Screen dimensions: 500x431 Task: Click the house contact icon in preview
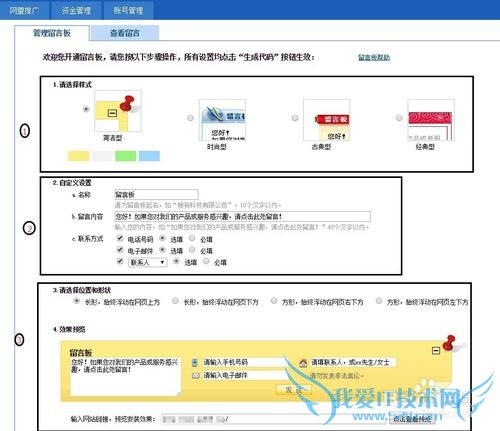coord(303,363)
